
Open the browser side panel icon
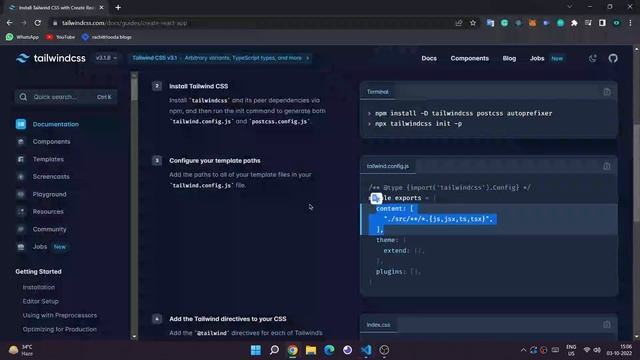coord(602,23)
